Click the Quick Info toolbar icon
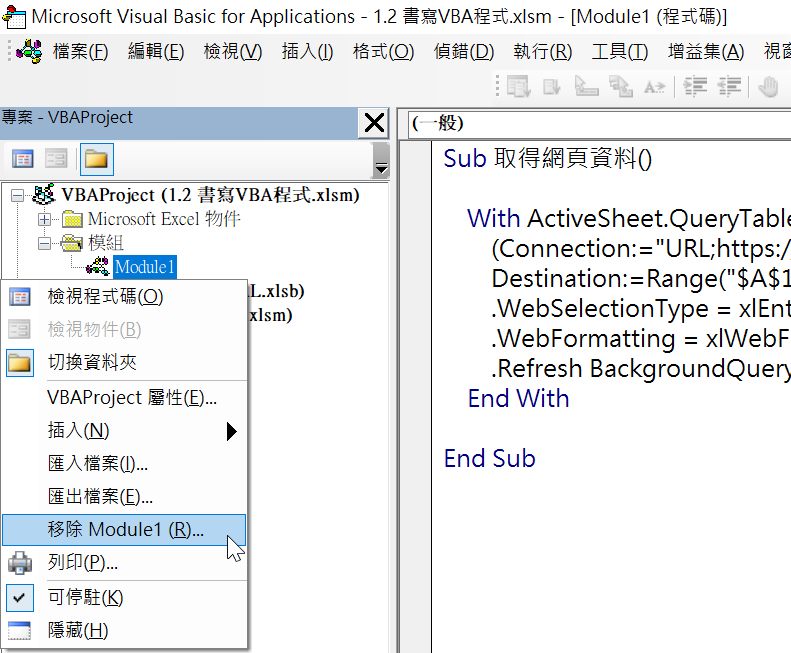Image resolution: width=791 pixels, height=653 pixels. coord(586,87)
